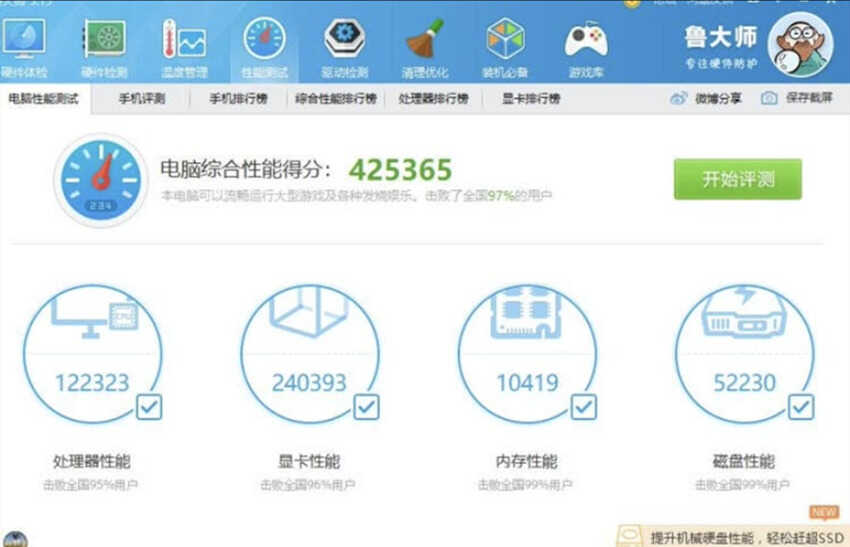Toggle the 内存性能 checkbox
Image resolution: width=850 pixels, height=547 pixels.
[x=584, y=407]
